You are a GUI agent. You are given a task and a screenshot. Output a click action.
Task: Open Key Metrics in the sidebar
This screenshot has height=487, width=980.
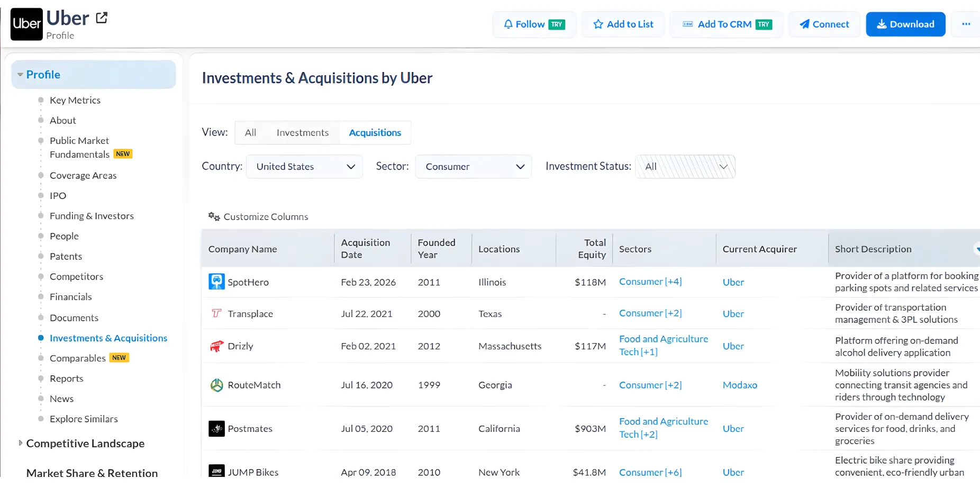75,100
